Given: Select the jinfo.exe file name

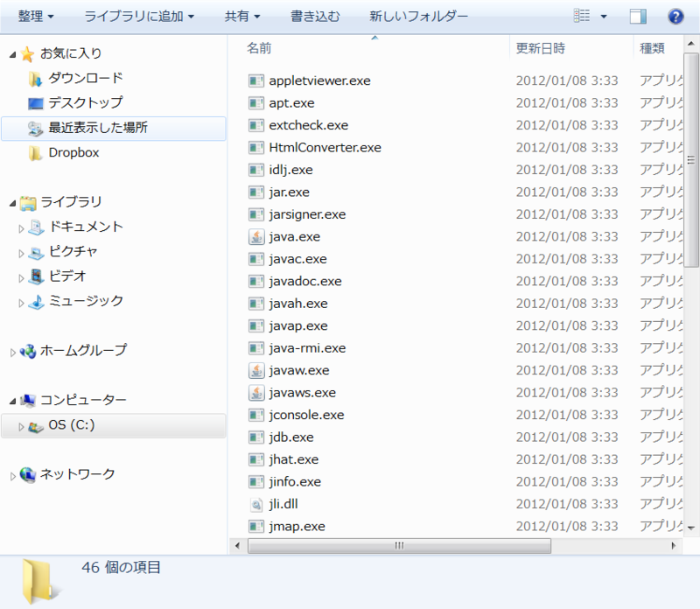Looking at the screenshot, I should (295, 482).
